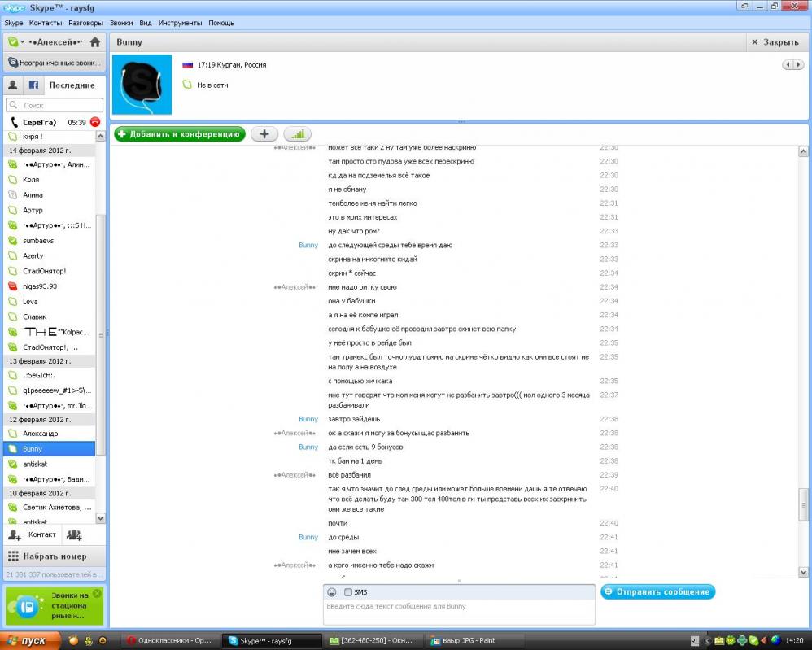Click the call quality signal bars button
This screenshot has height=650, width=812.
[x=297, y=134]
